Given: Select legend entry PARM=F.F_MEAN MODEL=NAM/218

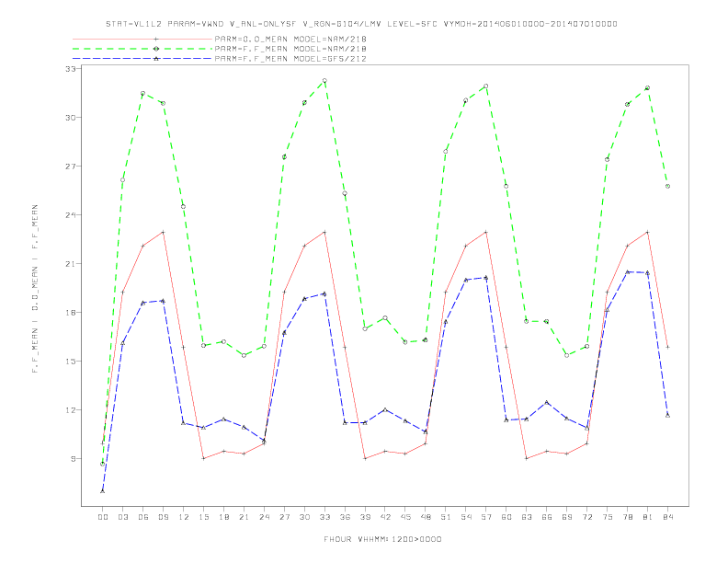Looking at the screenshot, I should pos(290,49).
